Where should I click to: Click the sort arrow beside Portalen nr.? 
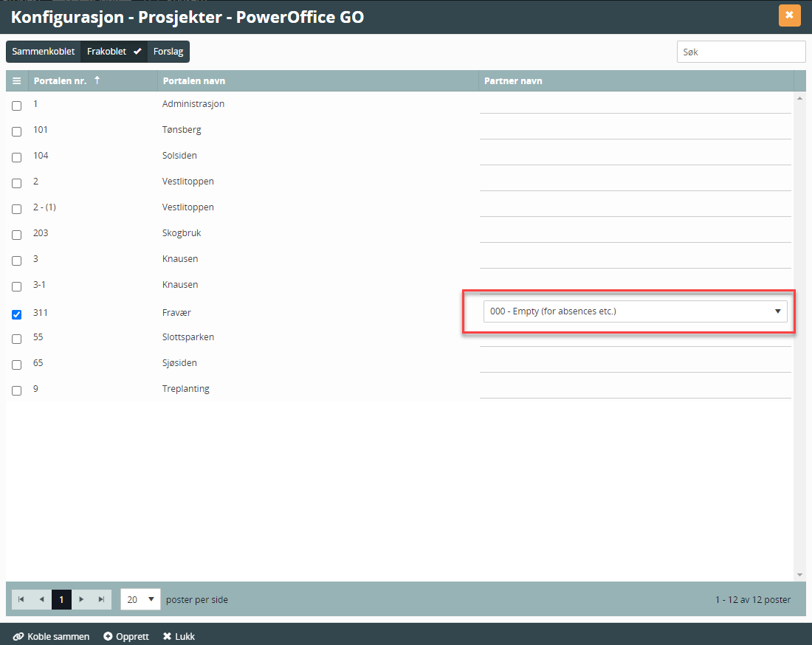pos(97,80)
